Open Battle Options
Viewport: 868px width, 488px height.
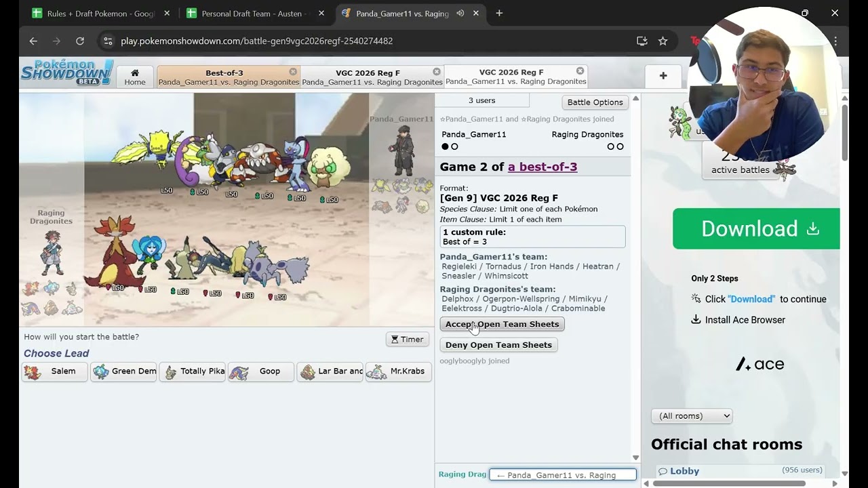pos(595,102)
